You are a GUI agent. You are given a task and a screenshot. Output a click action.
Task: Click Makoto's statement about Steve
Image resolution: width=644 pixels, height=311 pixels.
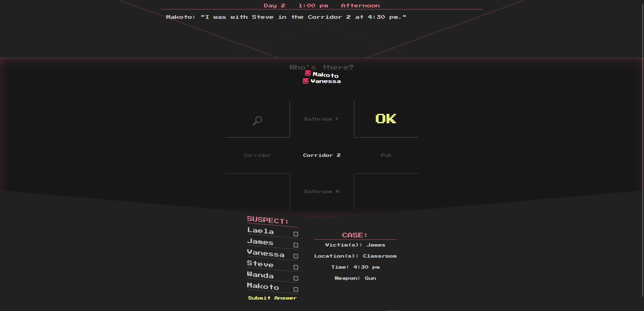[x=286, y=17]
